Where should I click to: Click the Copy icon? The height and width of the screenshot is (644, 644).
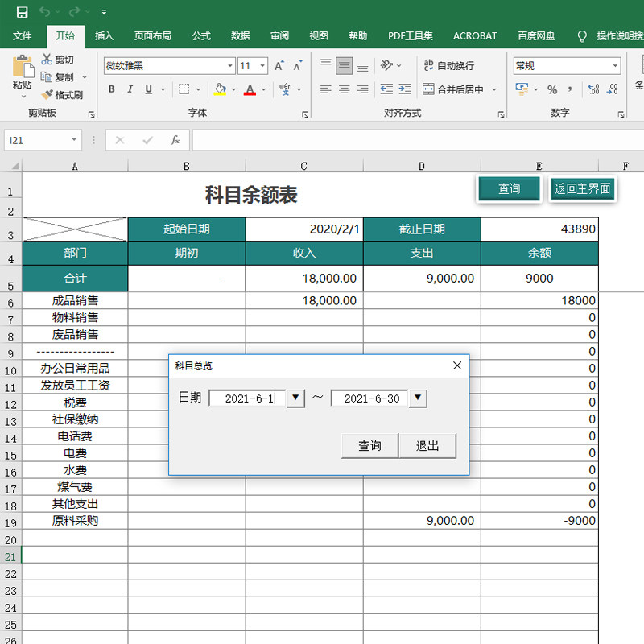pyautogui.click(x=46, y=76)
